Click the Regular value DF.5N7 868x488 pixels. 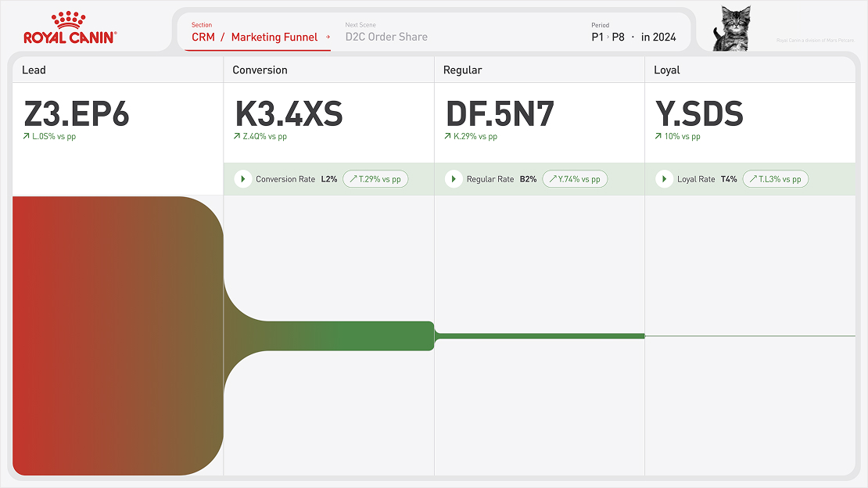(500, 113)
